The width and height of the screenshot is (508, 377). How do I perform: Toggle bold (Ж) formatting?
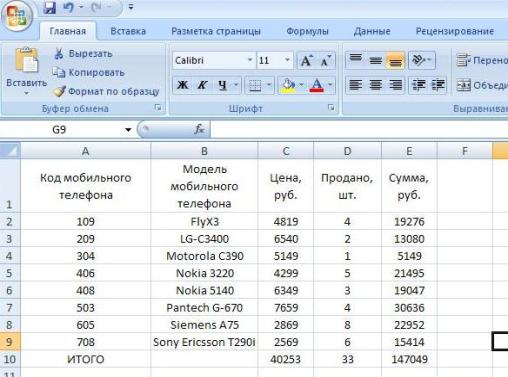coord(182,85)
